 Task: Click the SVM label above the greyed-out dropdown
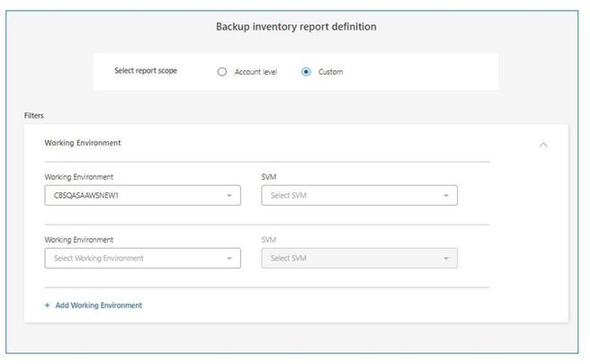pos(268,240)
